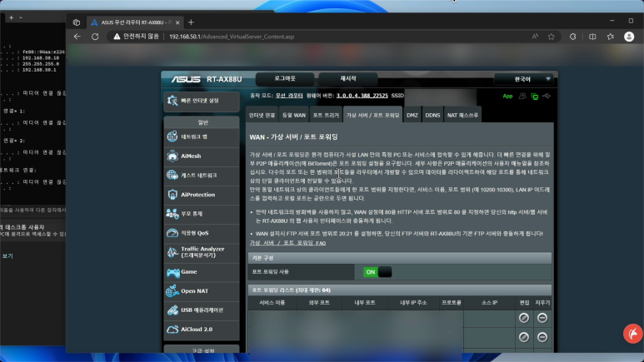Screen dimensions: 644x362
Task: Open the Game sidebar item
Action: 202,271
